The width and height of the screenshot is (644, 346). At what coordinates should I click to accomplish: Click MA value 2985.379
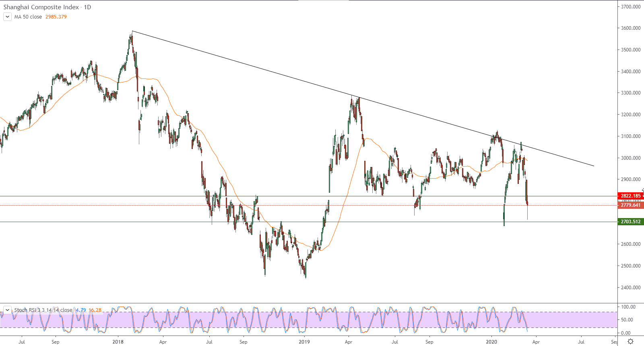pyautogui.click(x=56, y=17)
